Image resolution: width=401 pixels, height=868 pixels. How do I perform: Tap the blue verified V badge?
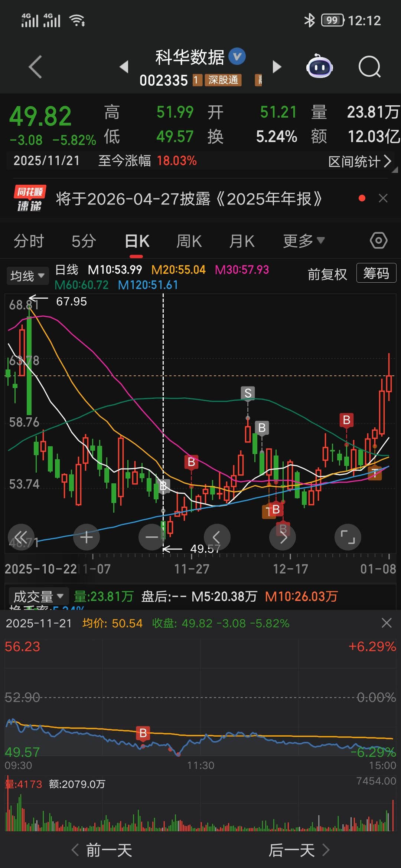[x=237, y=56]
